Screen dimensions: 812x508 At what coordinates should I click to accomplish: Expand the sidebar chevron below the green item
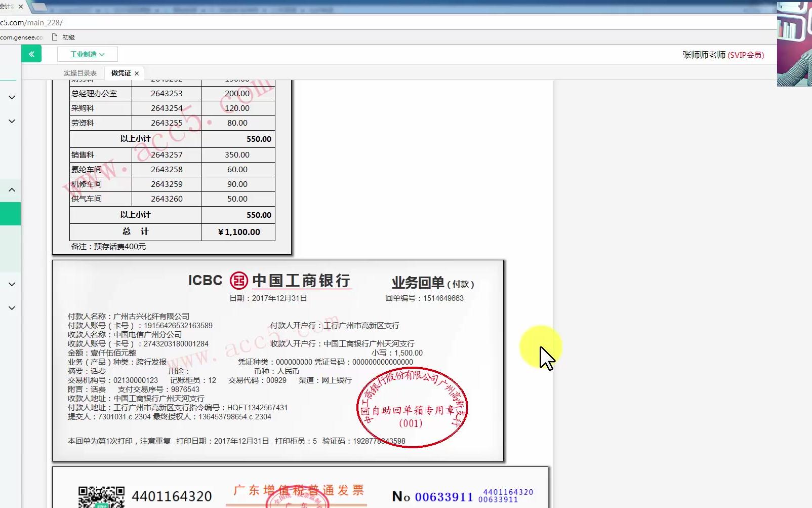coord(12,284)
